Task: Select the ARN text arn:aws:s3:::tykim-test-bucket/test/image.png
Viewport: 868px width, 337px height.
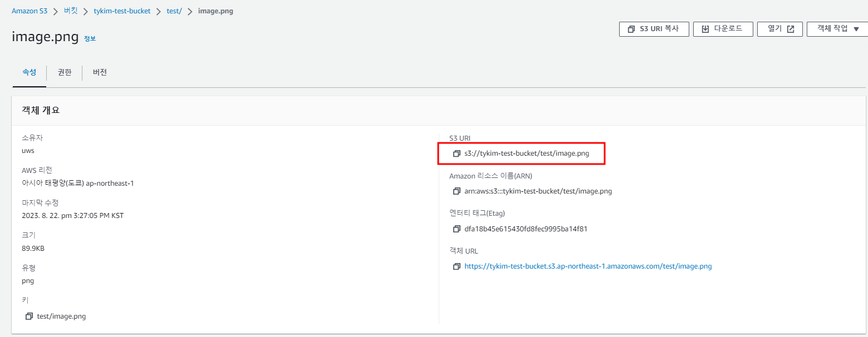Action: click(538, 191)
